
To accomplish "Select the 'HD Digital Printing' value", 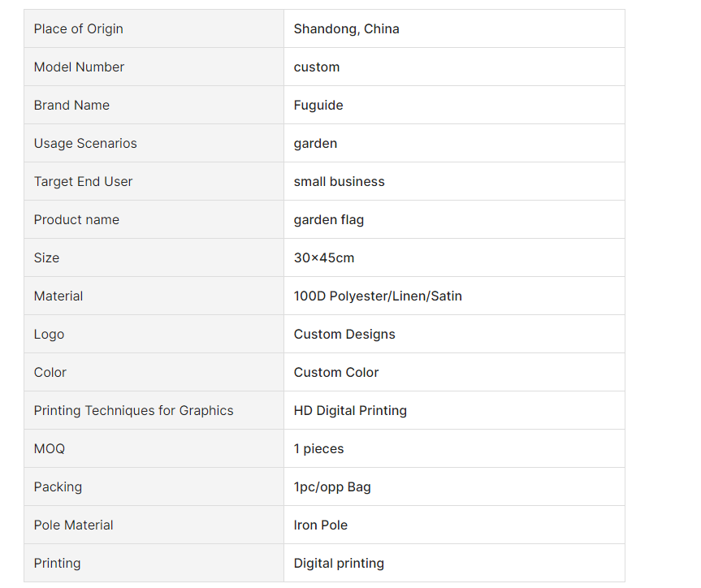I will pos(350,410).
